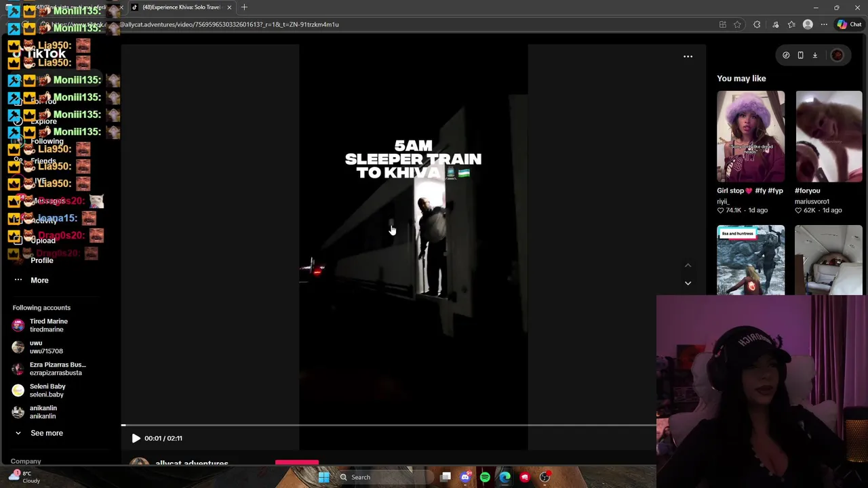Open uwu following account

pos(45,347)
